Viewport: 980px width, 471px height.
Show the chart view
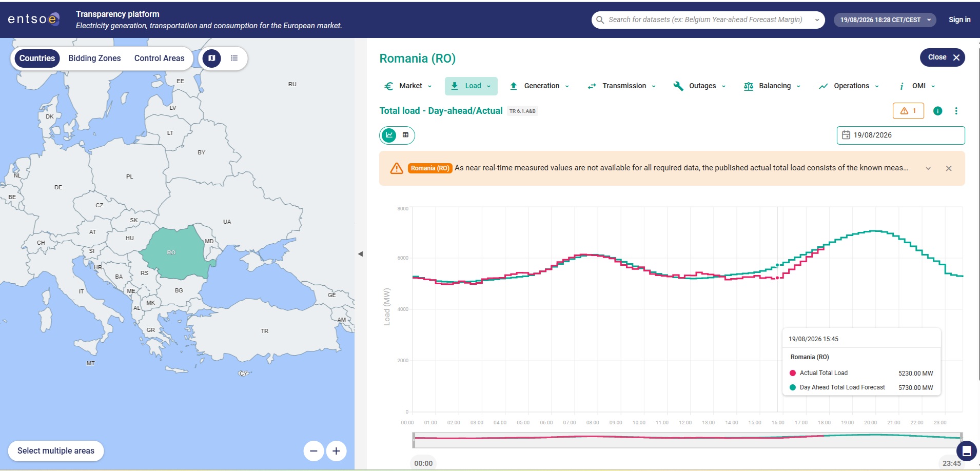[x=389, y=135]
